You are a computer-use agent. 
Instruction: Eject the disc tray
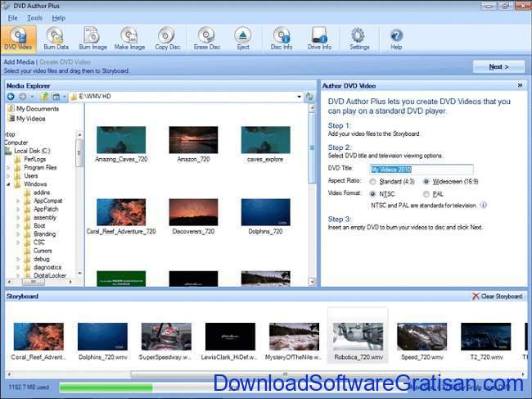tap(243, 39)
